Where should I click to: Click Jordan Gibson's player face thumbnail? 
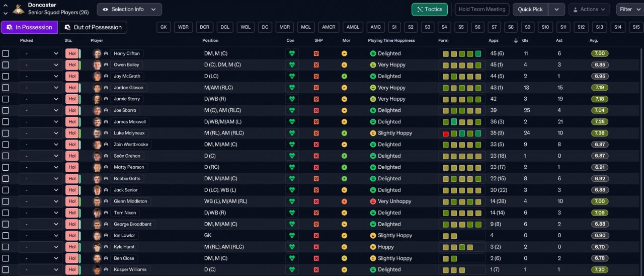tap(97, 88)
